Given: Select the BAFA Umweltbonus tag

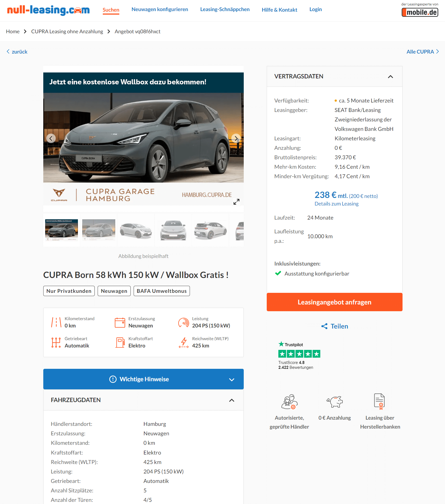Looking at the screenshot, I should click(162, 291).
